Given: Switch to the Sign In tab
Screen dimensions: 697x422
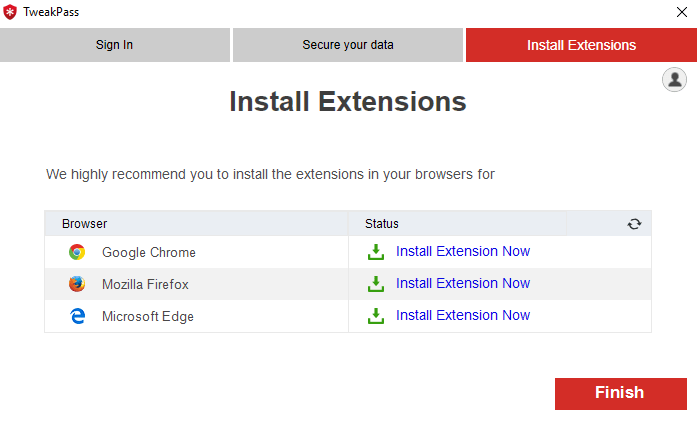Looking at the screenshot, I should coord(114,45).
